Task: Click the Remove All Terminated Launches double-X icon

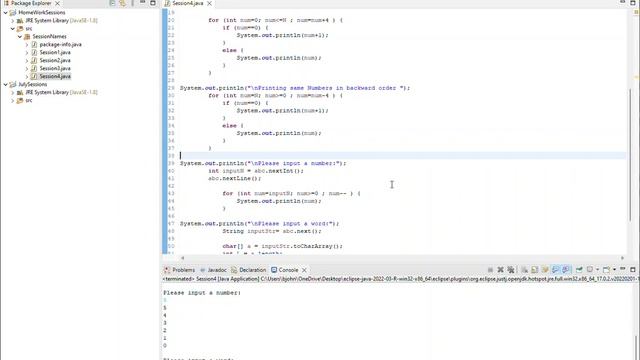Action: (x=511, y=270)
